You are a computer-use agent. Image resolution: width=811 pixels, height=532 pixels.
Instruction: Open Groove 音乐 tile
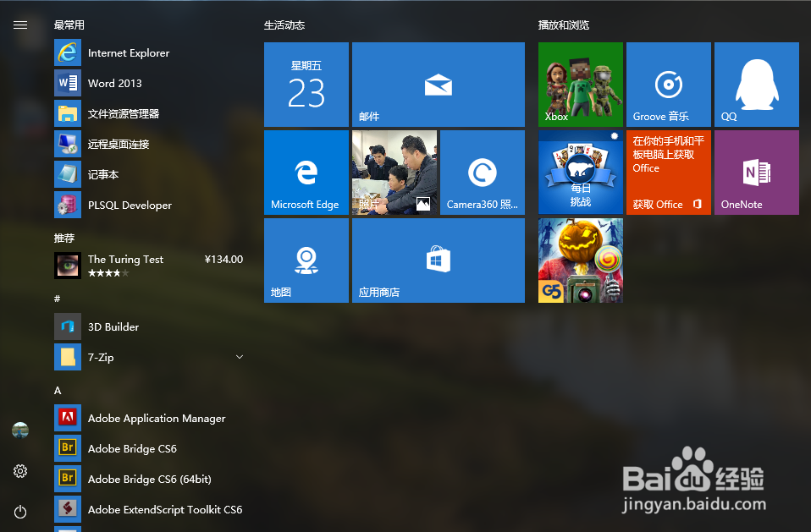668,85
